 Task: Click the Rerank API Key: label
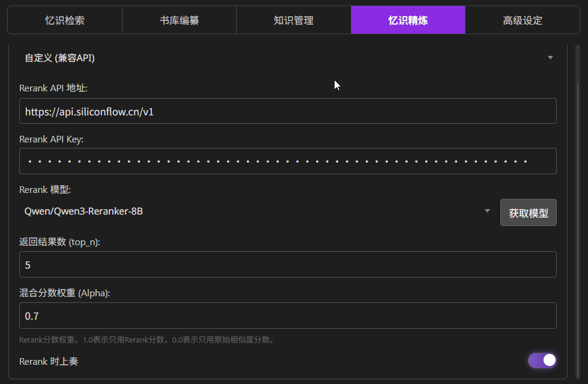[x=52, y=139]
